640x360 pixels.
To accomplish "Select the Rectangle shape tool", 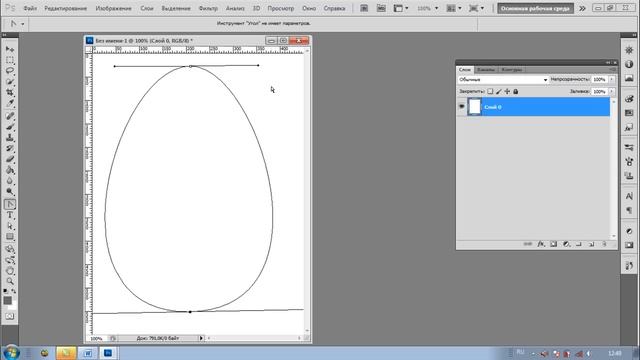I will 10,237.
